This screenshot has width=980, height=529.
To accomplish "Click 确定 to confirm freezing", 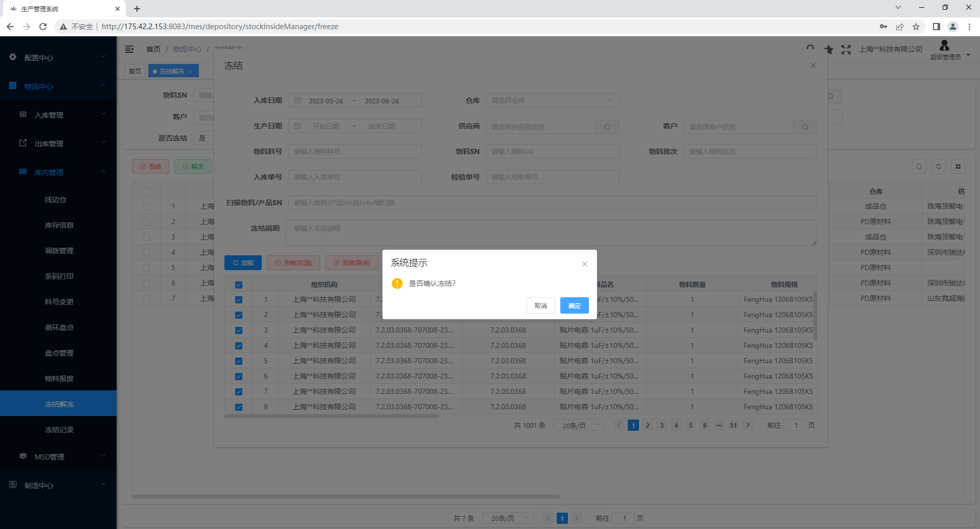I will pyautogui.click(x=574, y=305).
